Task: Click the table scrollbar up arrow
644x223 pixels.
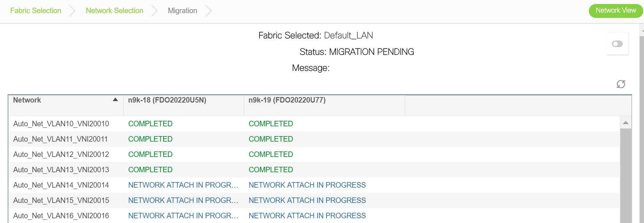Action: tap(625, 123)
